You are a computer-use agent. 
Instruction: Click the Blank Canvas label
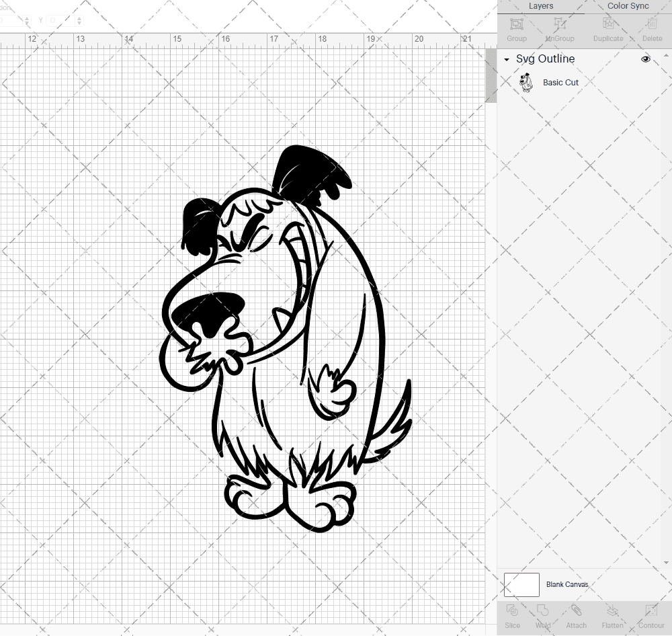click(x=567, y=584)
